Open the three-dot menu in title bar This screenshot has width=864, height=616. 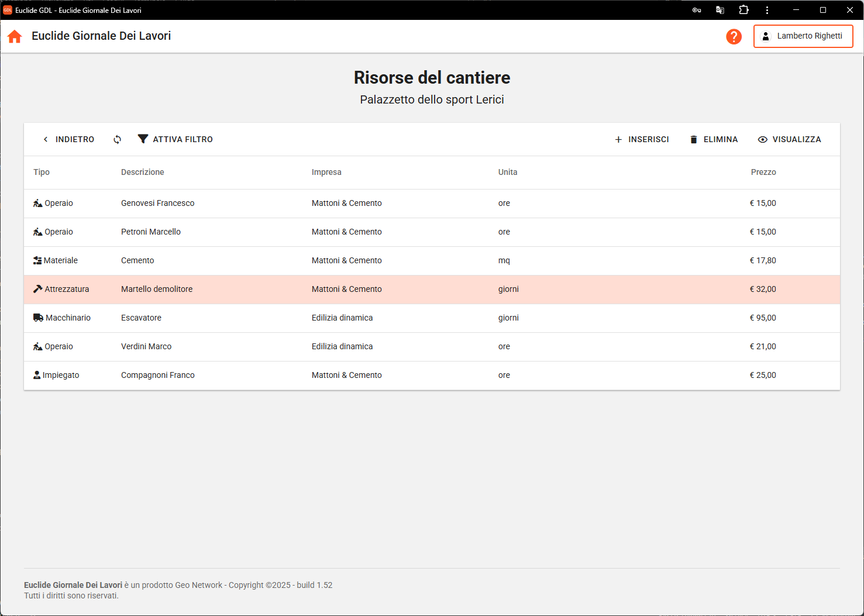[767, 10]
